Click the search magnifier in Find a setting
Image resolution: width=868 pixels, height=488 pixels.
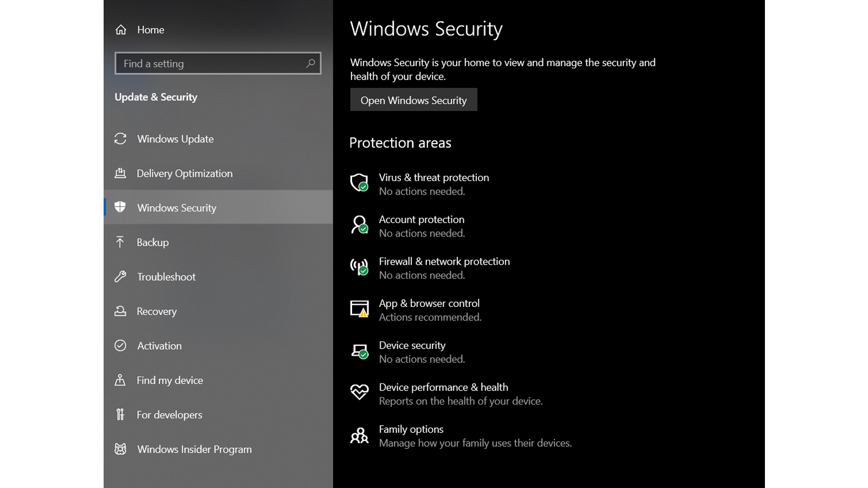310,63
